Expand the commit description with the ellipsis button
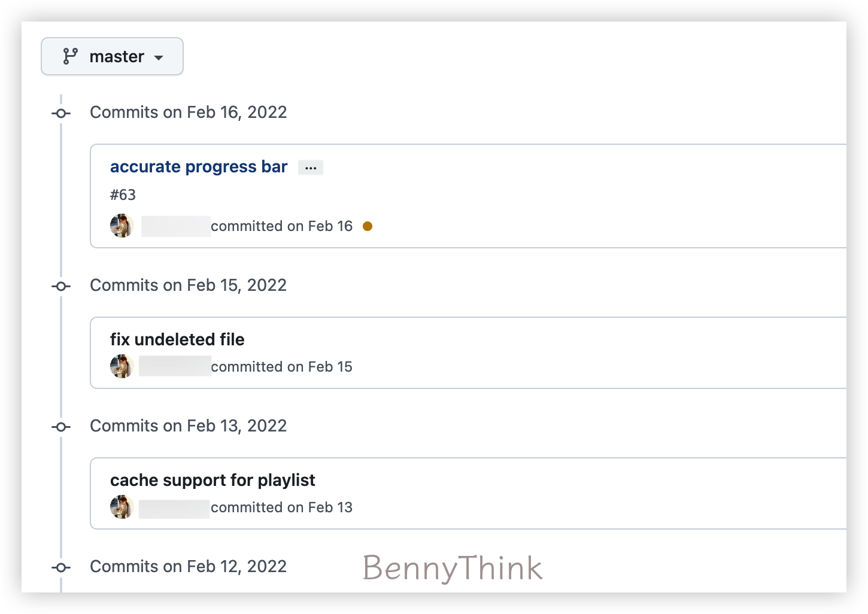This screenshot has width=868, height=614. pyautogui.click(x=310, y=167)
